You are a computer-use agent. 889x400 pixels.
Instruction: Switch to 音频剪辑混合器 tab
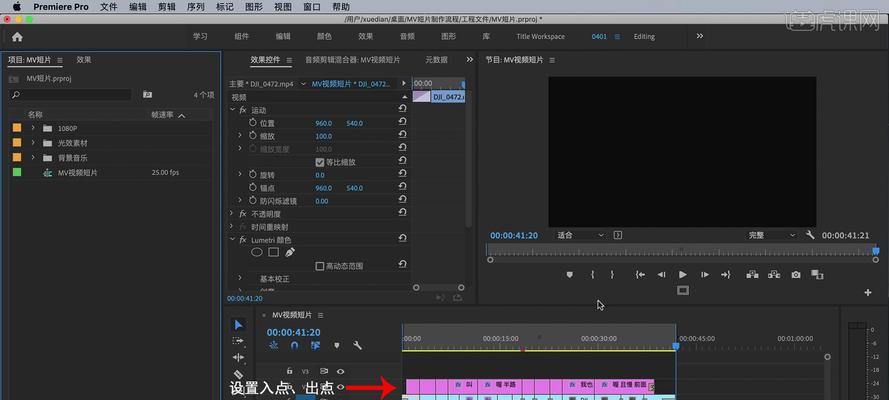click(x=353, y=59)
